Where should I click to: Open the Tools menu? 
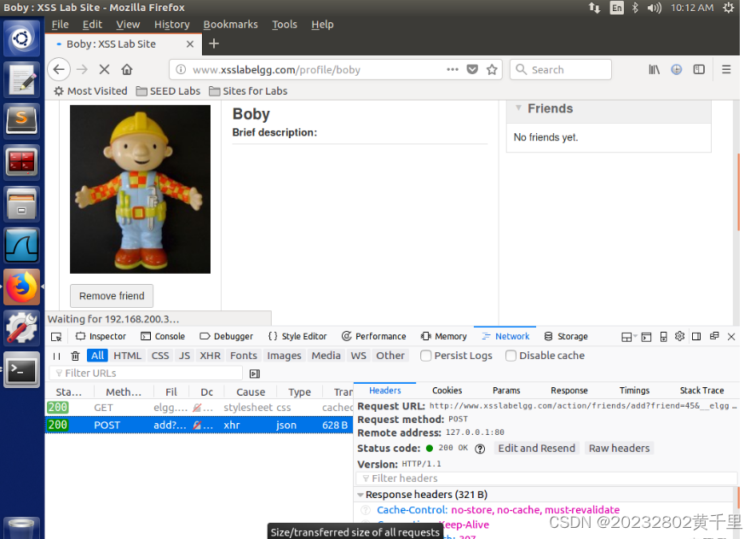285,24
